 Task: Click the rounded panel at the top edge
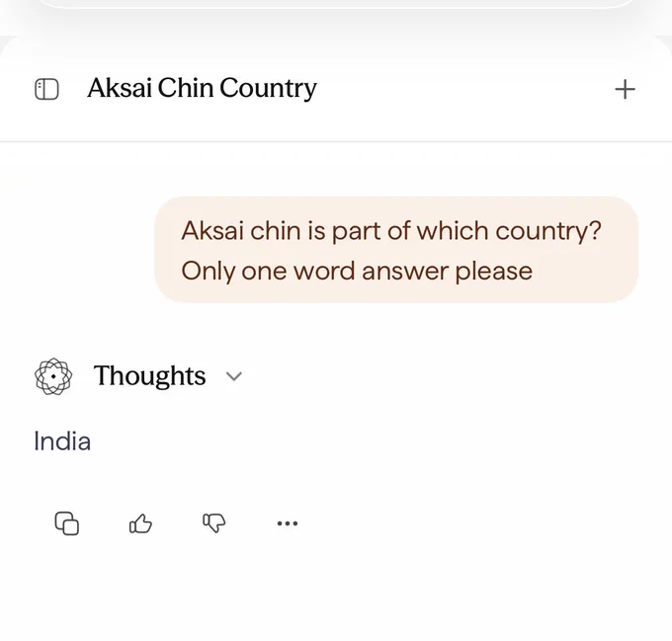click(336, 4)
